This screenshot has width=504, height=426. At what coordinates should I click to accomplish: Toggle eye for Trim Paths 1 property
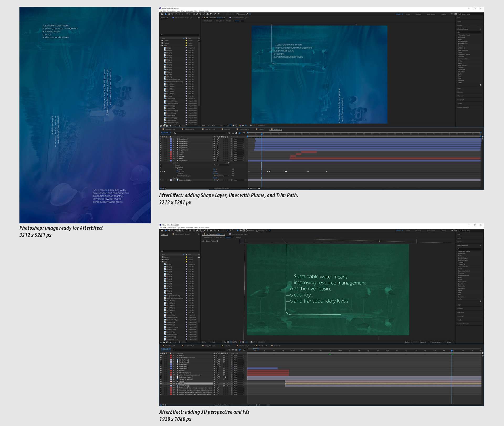click(161, 167)
